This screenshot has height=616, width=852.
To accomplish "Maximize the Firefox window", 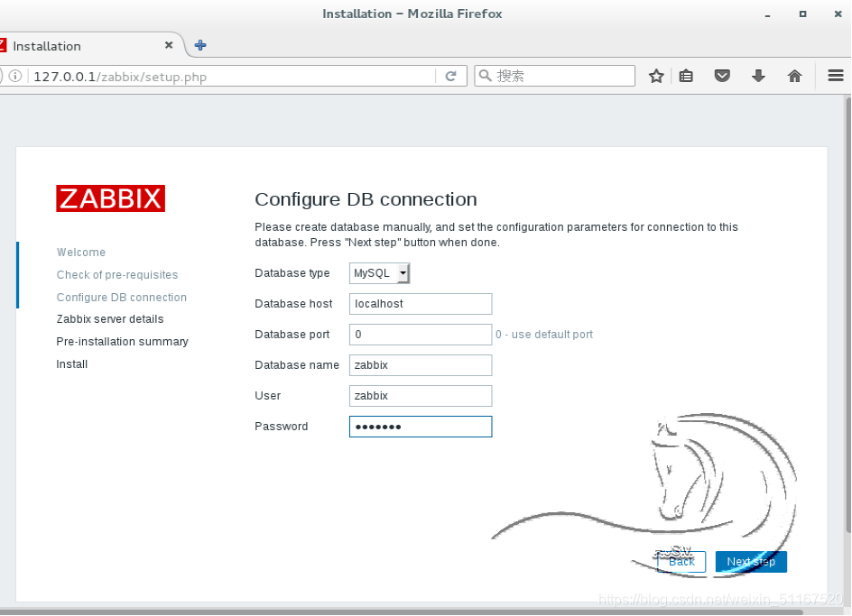I will tap(802, 14).
